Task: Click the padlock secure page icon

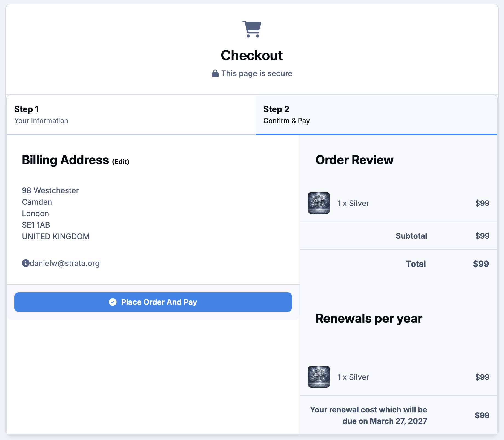Action: 215,73
